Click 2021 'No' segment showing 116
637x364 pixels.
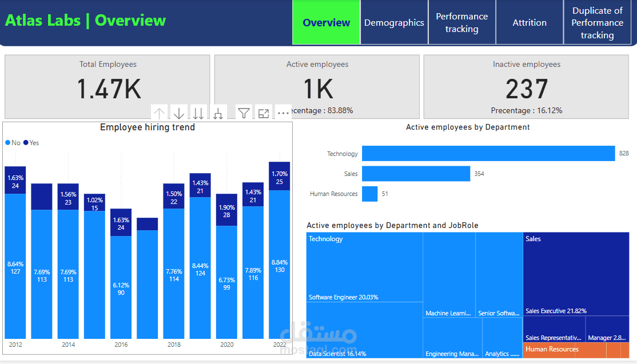pos(253,273)
